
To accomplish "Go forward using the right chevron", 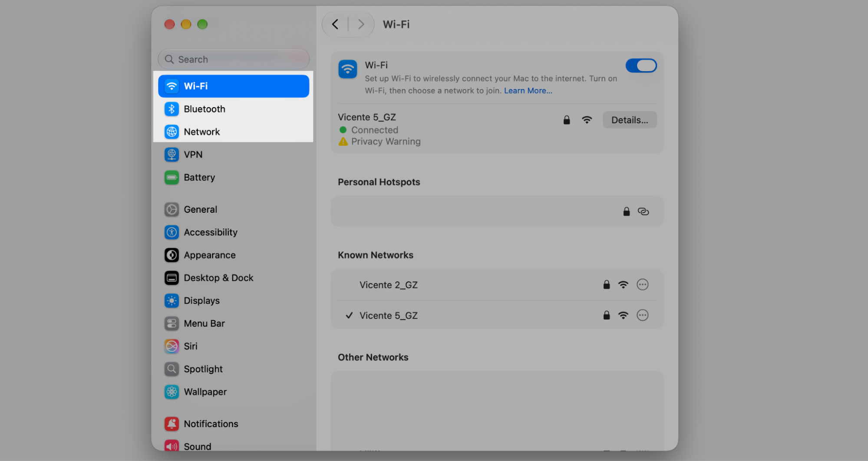I will (361, 24).
